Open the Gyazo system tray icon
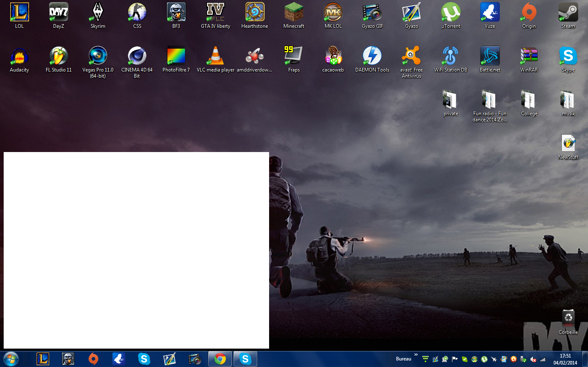The image size is (588, 367). click(x=435, y=359)
